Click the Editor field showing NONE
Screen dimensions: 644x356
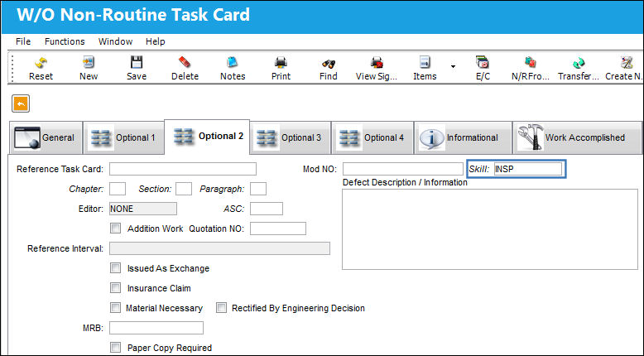(x=143, y=209)
